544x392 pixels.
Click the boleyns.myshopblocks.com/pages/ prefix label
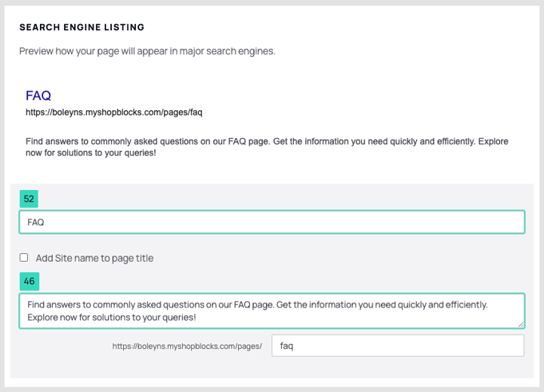187,346
